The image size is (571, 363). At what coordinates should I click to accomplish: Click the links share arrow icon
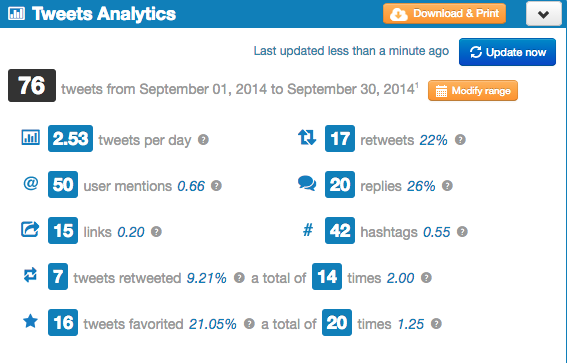tap(30, 229)
